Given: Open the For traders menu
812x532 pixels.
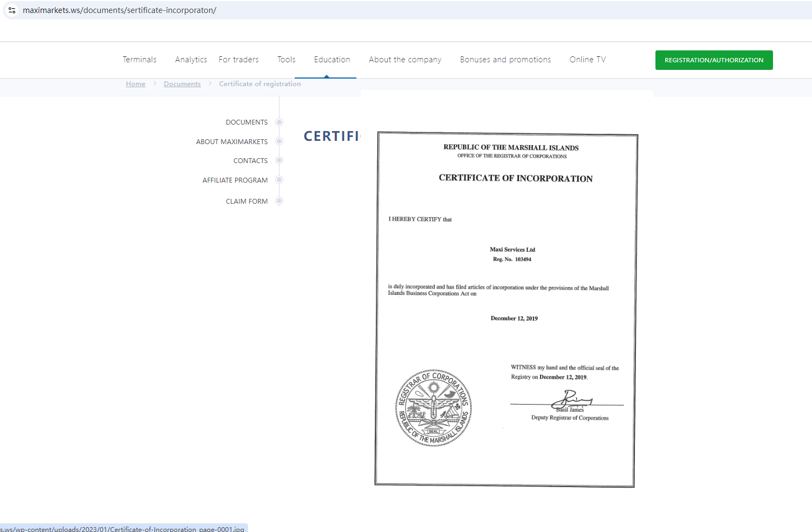Looking at the screenshot, I should coord(239,60).
